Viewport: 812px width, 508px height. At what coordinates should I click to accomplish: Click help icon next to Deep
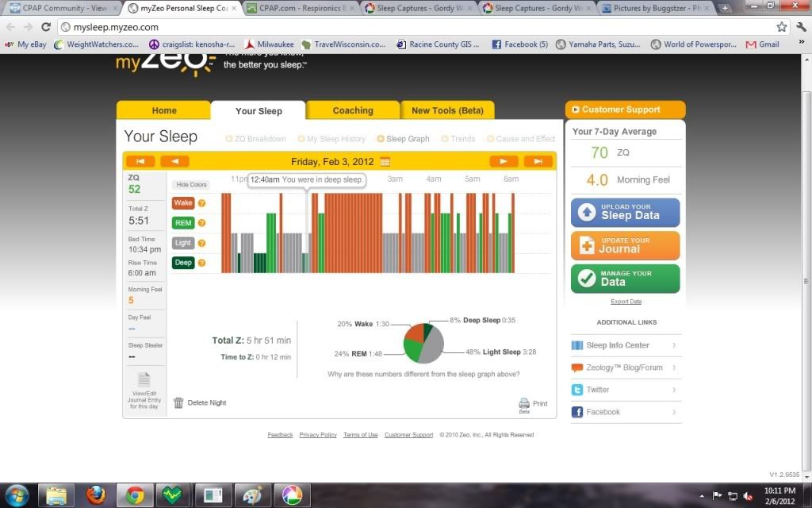pos(202,263)
